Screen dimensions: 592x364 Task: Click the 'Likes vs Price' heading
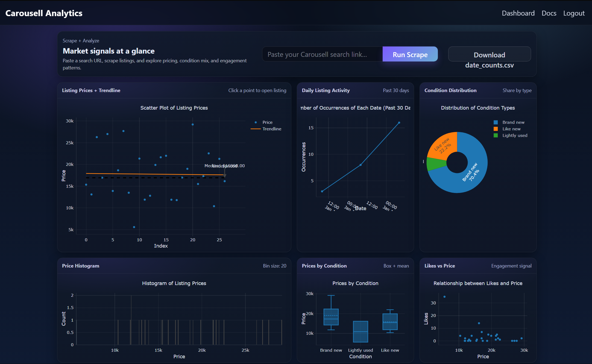coord(439,266)
